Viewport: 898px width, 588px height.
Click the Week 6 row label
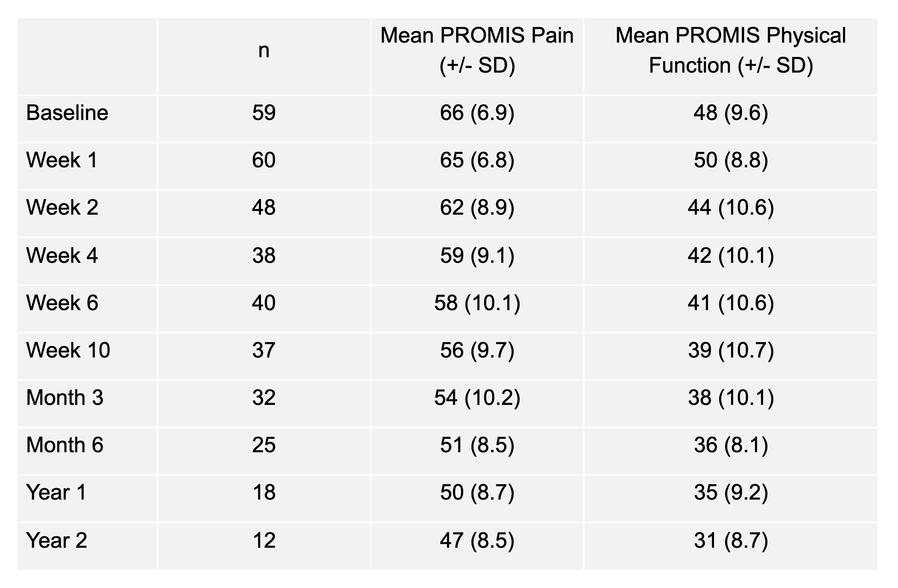(x=62, y=303)
